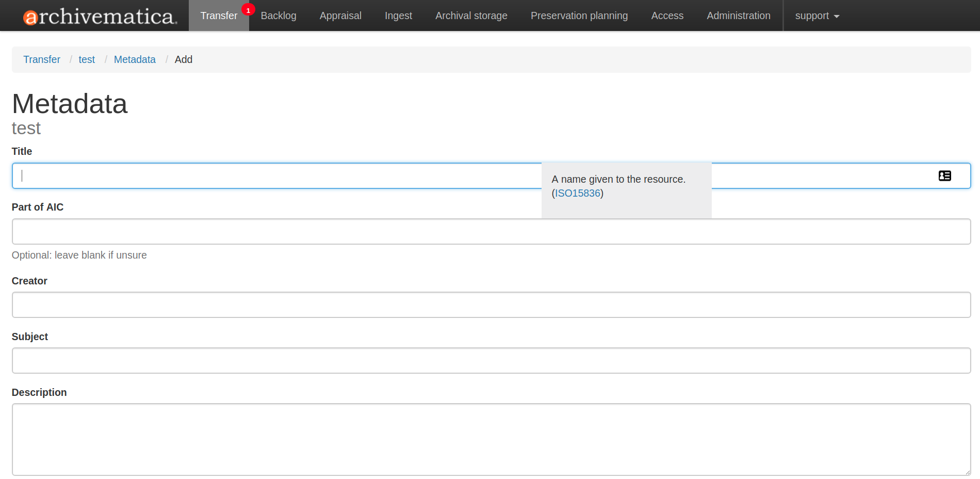Navigate to the Ingest tab
This screenshot has width=980, height=479.
(x=398, y=15)
